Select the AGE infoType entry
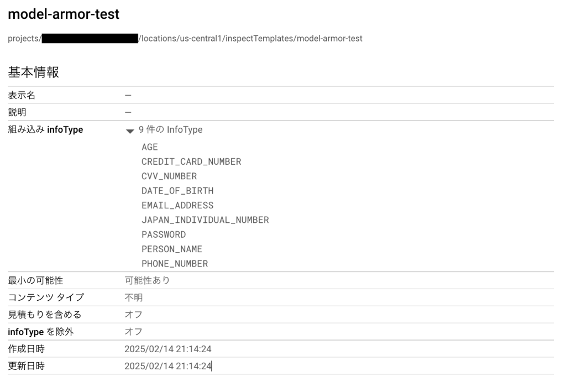Image resolution: width=566 pixels, height=392 pixels. tap(150, 147)
